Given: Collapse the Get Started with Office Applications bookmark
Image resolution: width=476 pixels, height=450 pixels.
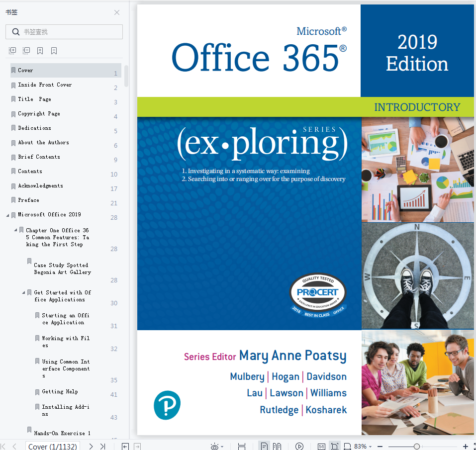Looking at the screenshot, I should point(23,292).
